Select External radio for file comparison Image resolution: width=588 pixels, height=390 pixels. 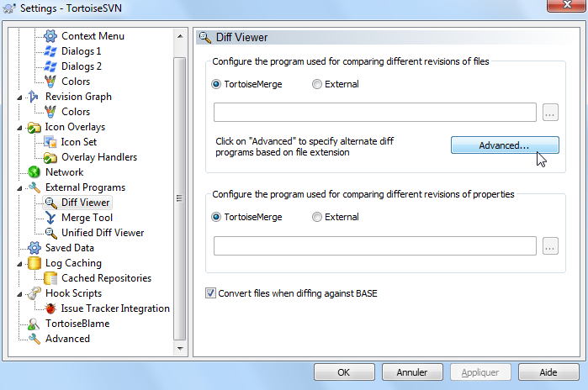(x=317, y=84)
